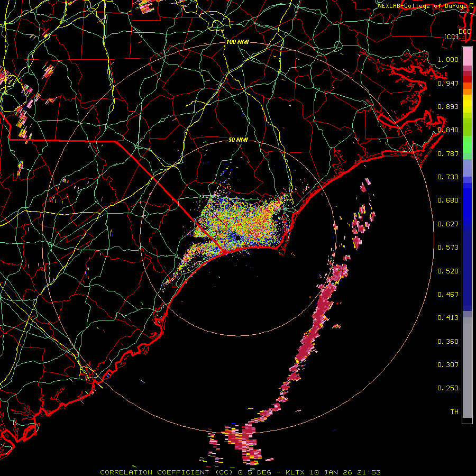Click the '100 NMI' range ring label
Image resolution: width=476 pixels, height=476 pixels.
(237, 42)
